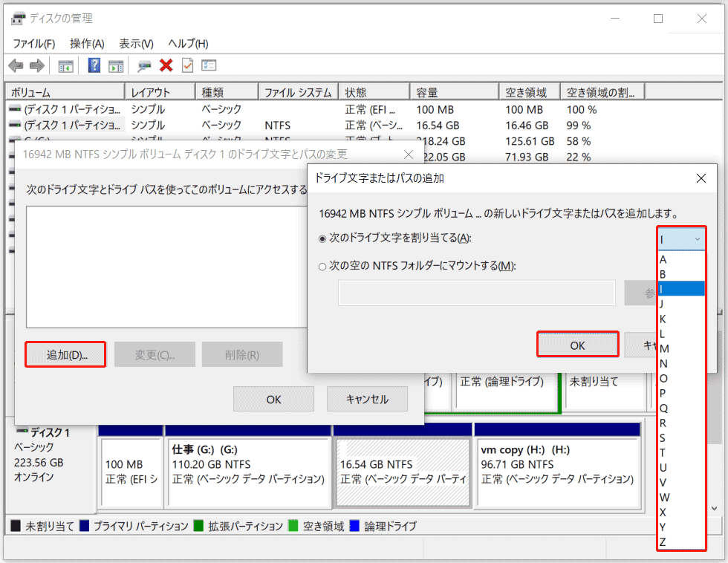Open the Help icon in the toolbar
The height and width of the screenshot is (563, 728).
pos(94,65)
